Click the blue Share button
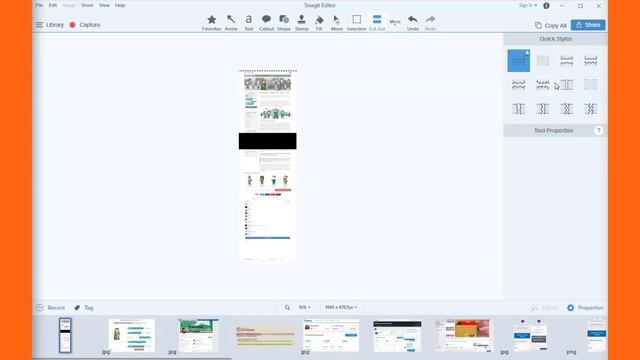640x360 pixels. (588, 25)
